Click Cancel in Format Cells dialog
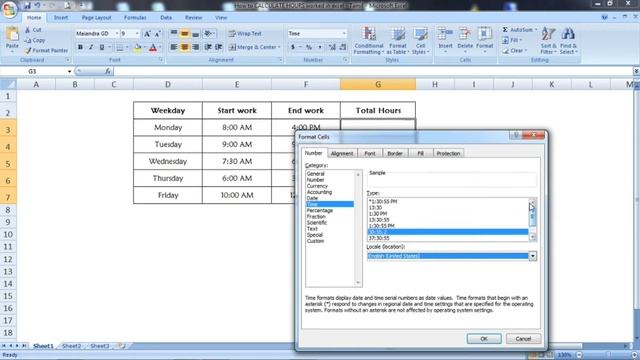640x360 pixels. 523,339
